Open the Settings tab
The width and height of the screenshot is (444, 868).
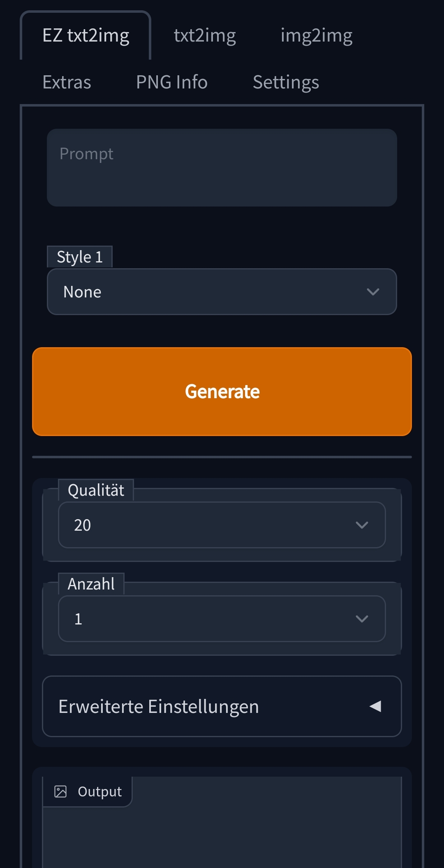click(x=286, y=82)
